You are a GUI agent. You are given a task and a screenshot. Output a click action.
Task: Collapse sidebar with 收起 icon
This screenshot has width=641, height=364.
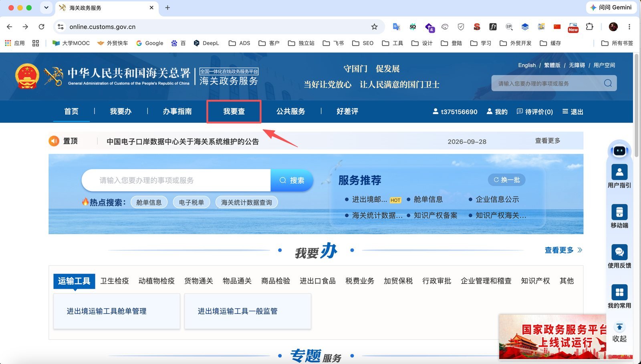point(619,328)
